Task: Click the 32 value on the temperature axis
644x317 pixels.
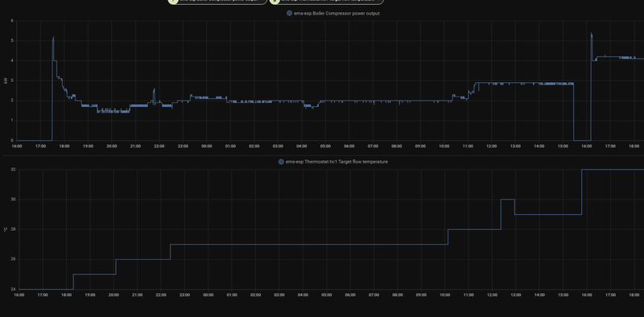Action: click(12, 169)
